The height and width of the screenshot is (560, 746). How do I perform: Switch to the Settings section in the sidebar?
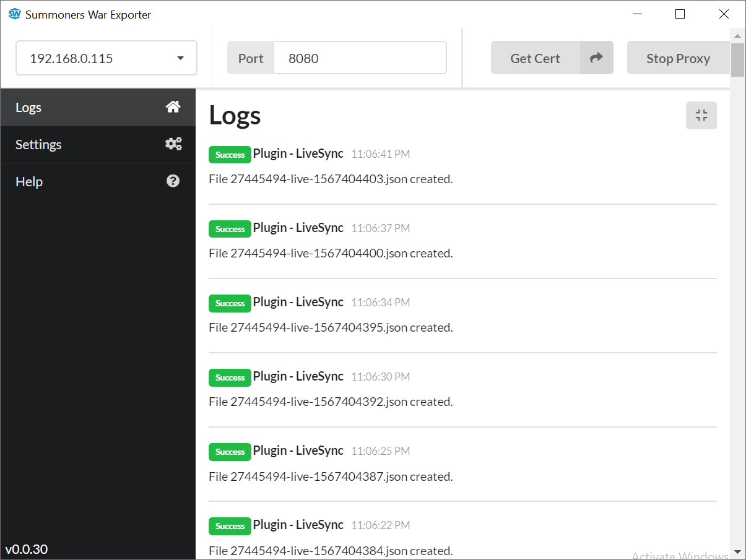click(38, 144)
